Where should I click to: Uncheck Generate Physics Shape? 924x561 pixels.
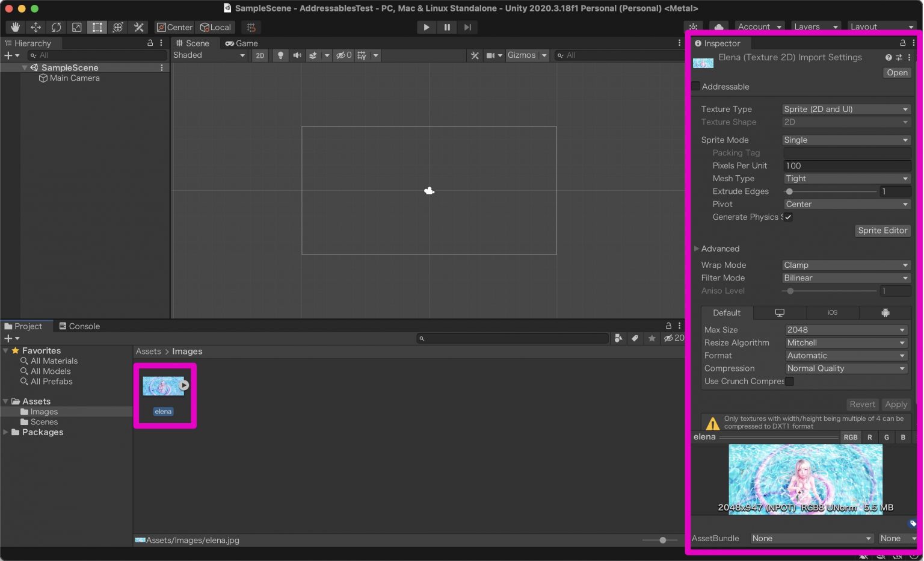(x=788, y=217)
